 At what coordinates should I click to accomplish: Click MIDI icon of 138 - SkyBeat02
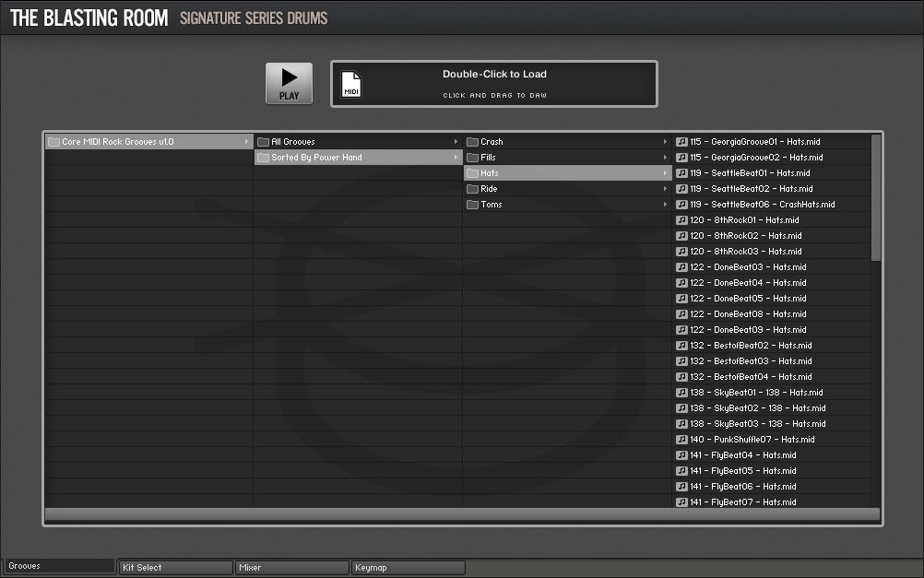point(681,407)
